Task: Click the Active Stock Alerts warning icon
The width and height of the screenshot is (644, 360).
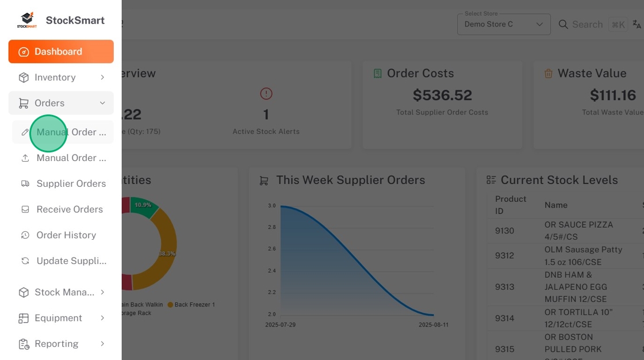Action: click(x=266, y=94)
